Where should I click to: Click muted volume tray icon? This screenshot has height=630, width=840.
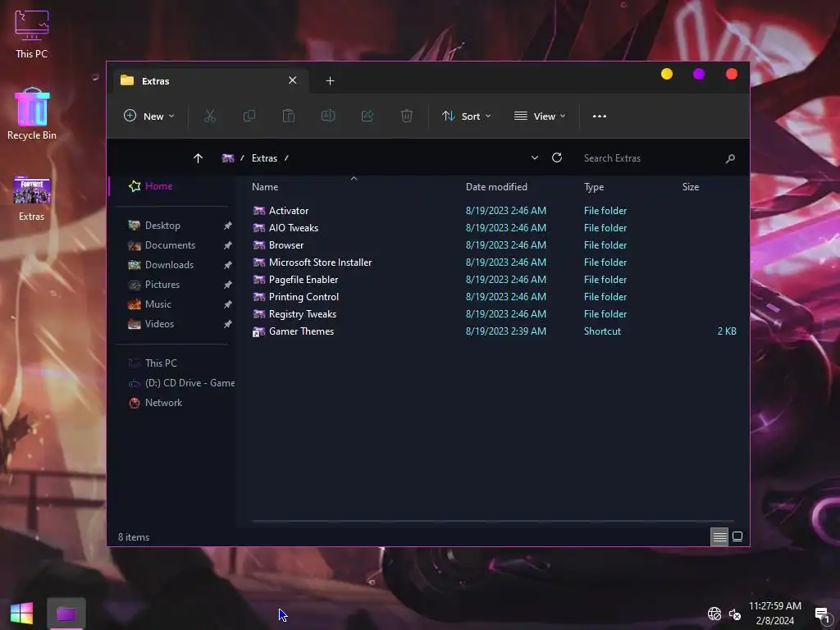tap(735, 614)
